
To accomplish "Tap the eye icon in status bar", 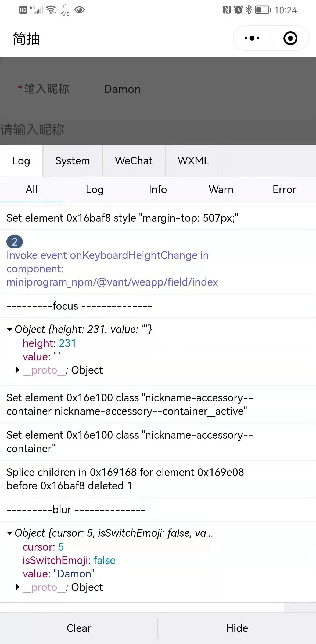I will pyautogui.click(x=80, y=10).
